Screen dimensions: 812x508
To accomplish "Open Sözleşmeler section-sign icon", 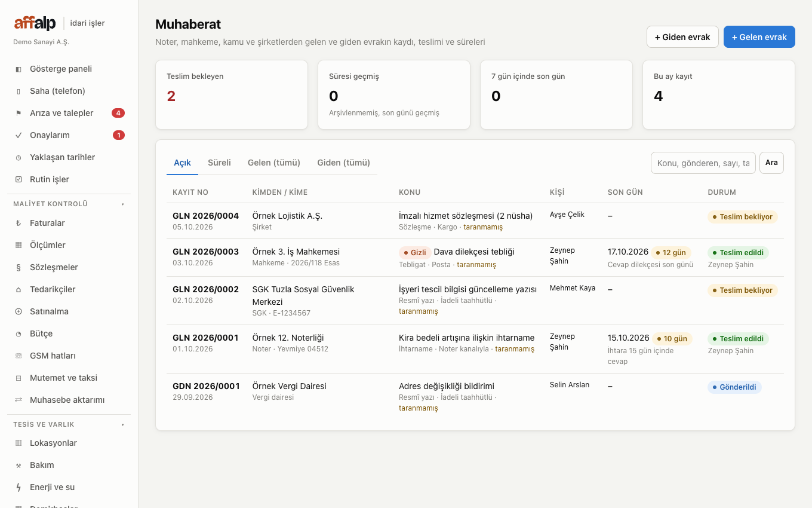I will pos(19,268).
